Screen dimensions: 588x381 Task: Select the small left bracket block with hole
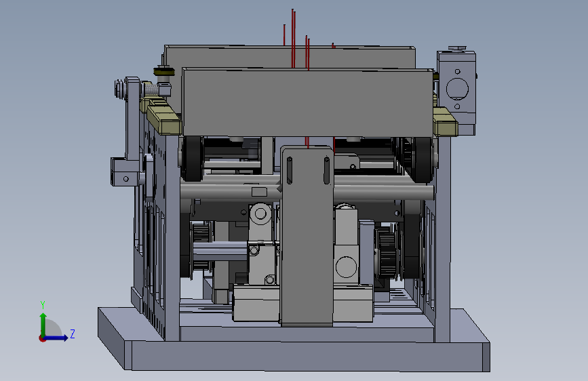click(x=125, y=172)
